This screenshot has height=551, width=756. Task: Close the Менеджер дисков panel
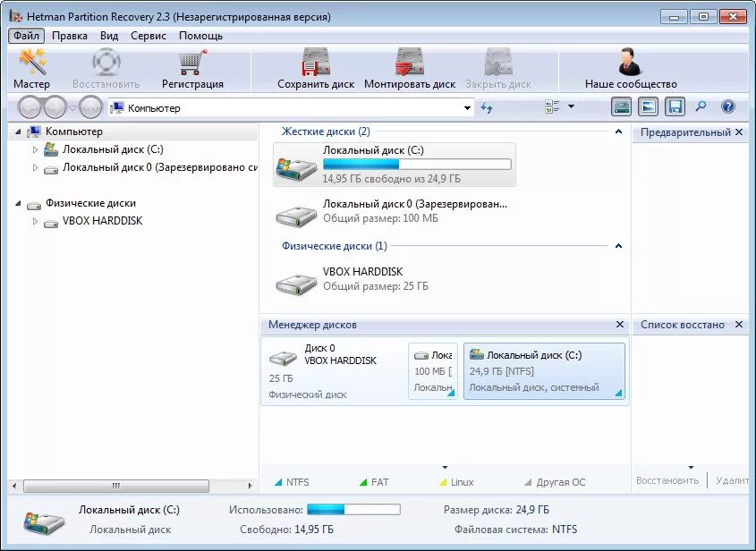click(x=620, y=325)
